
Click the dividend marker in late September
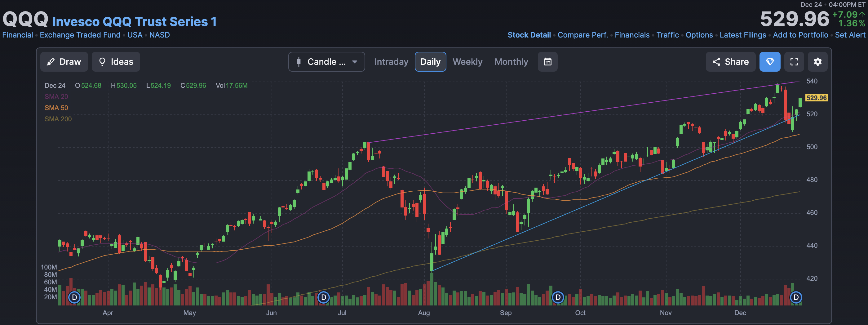[558, 297]
